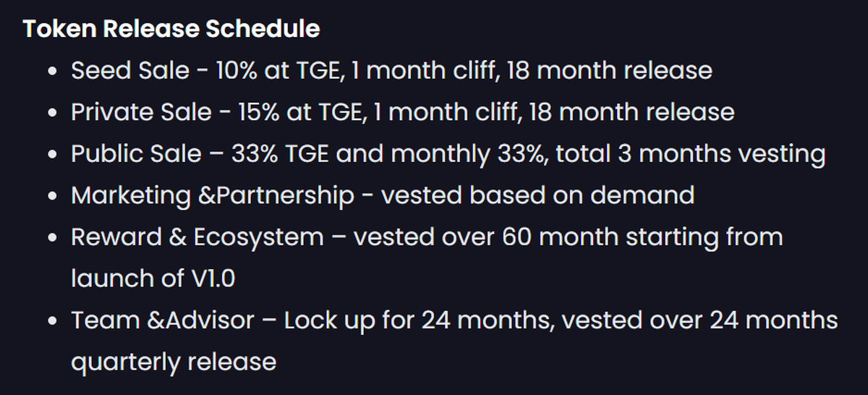Click the bullet point before Public Sale
868x395 pixels.
pyautogui.click(x=52, y=155)
